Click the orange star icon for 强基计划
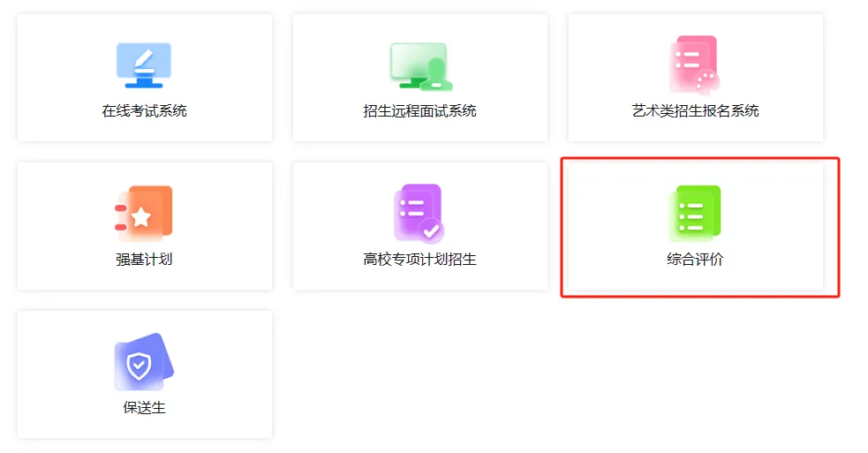 pos(144,214)
